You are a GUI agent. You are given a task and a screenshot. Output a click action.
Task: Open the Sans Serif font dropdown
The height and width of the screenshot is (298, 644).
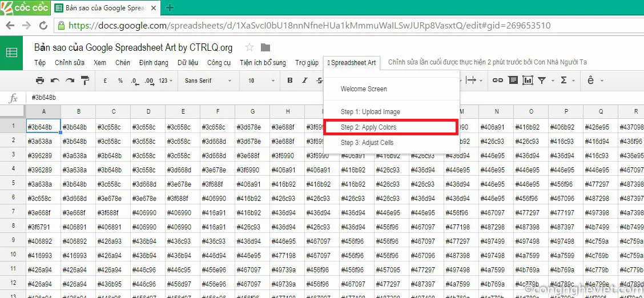(x=208, y=81)
